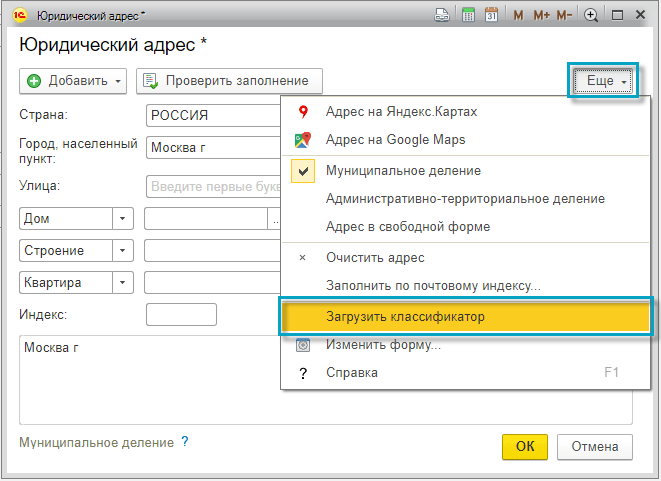The image size is (661, 481).
Task: Click the print icon in title bar
Action: tap(442, 15)
